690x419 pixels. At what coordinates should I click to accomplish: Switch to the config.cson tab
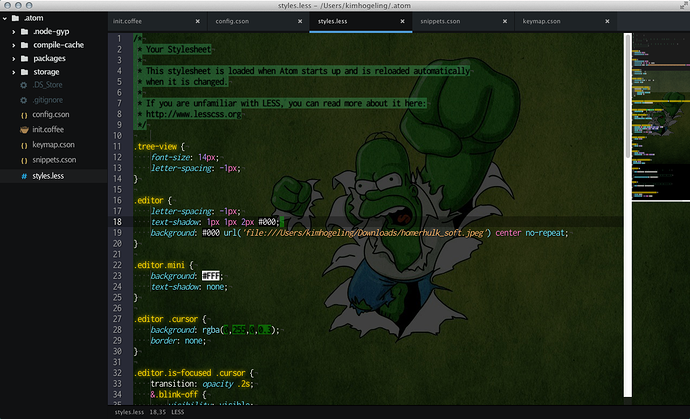258,21
